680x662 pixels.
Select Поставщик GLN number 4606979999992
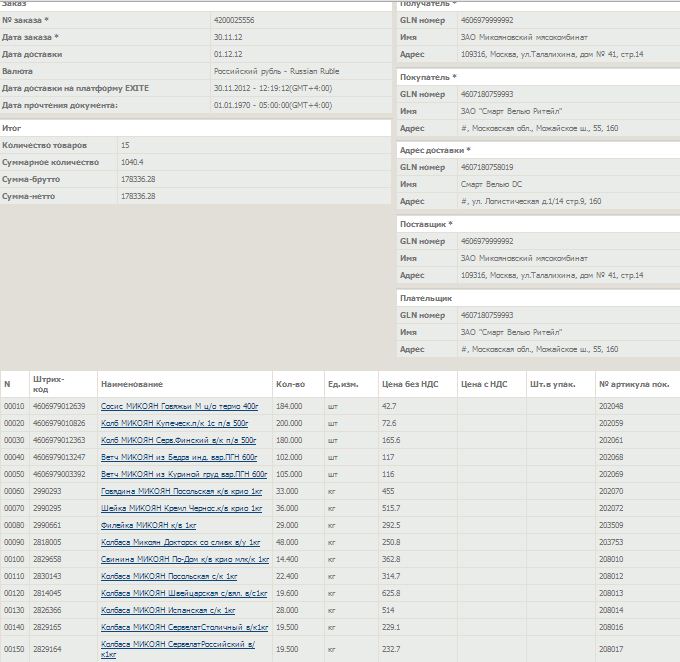487,241
